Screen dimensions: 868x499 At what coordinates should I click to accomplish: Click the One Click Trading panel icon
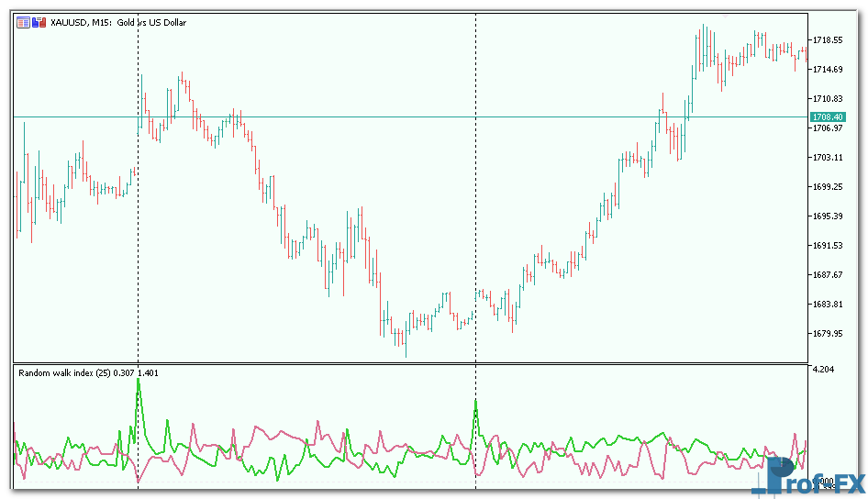(23, 22)
